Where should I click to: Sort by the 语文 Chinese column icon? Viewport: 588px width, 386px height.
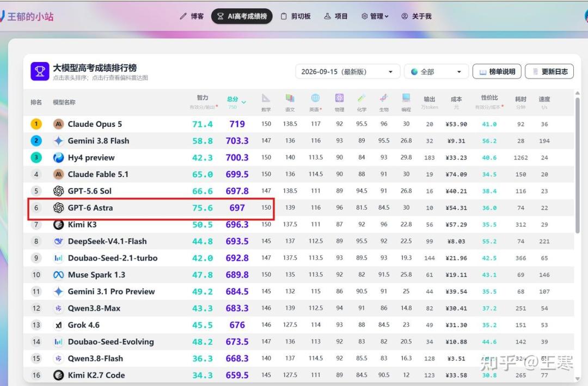click(290, 99)
